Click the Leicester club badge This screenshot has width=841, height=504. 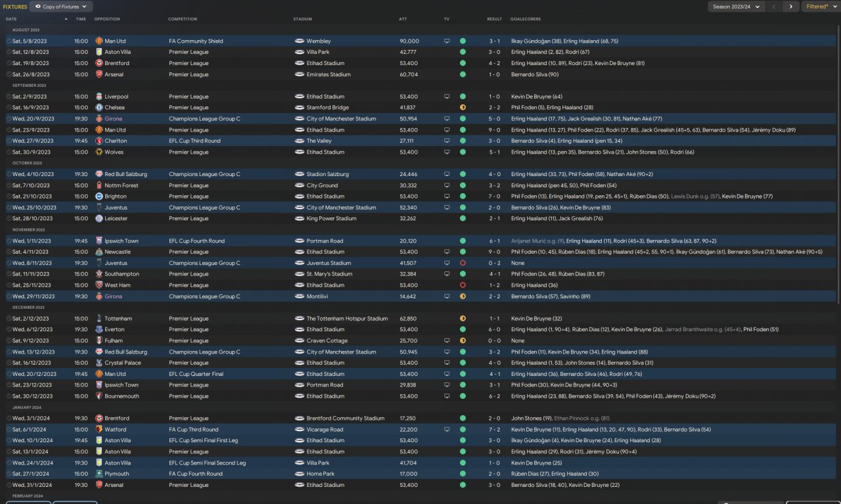(99, 218)
